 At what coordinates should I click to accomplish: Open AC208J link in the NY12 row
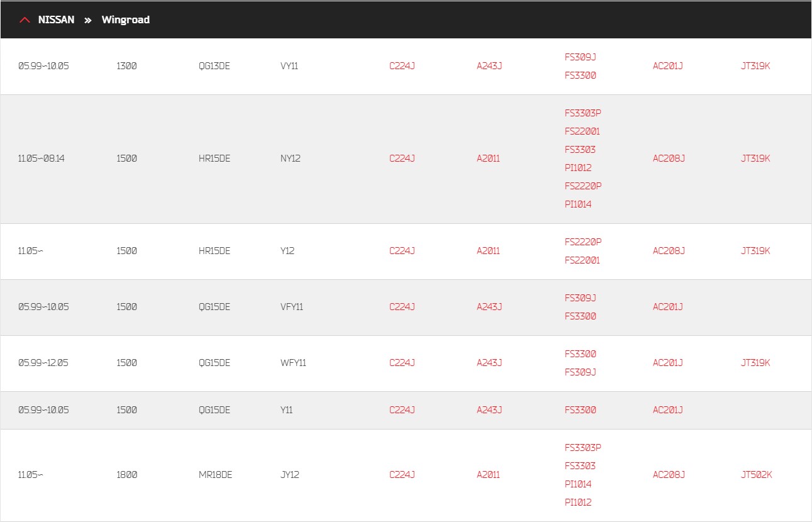point(669,158)
